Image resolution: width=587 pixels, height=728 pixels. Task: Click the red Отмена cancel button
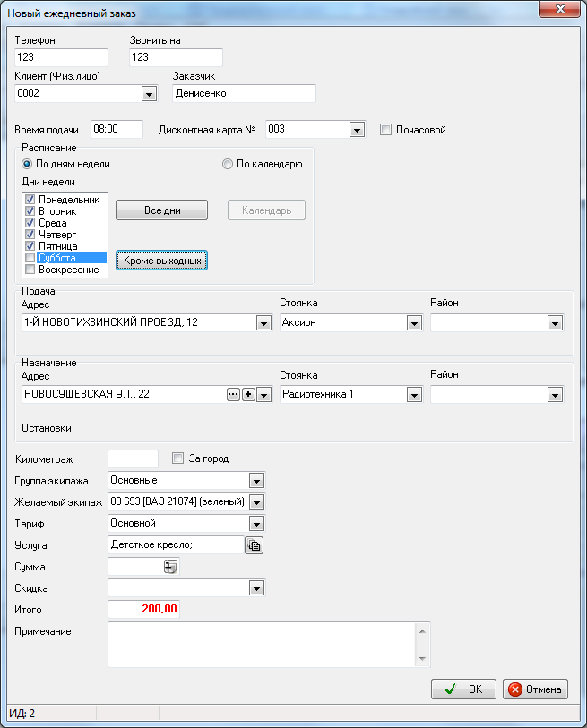coord(535,689)
